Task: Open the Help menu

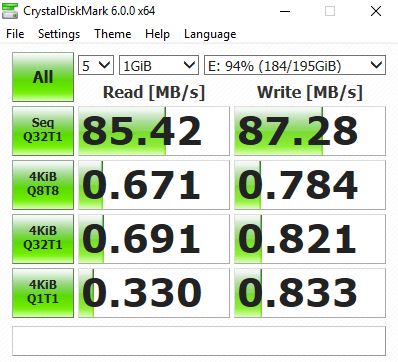Action: tap(157, 34)
